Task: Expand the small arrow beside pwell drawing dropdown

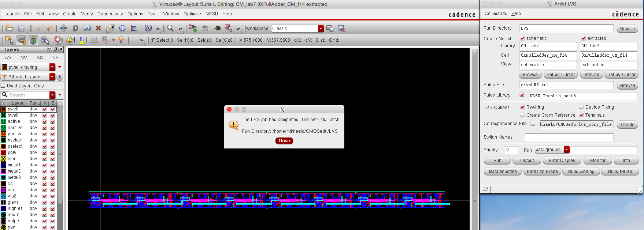Action: pos(60,67)
